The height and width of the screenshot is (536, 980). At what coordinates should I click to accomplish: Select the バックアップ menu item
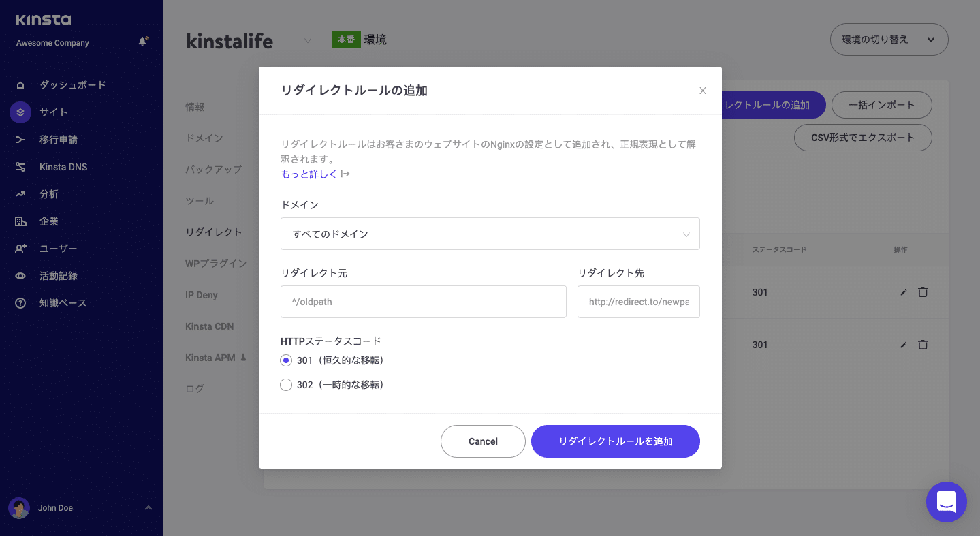[212, 169]
